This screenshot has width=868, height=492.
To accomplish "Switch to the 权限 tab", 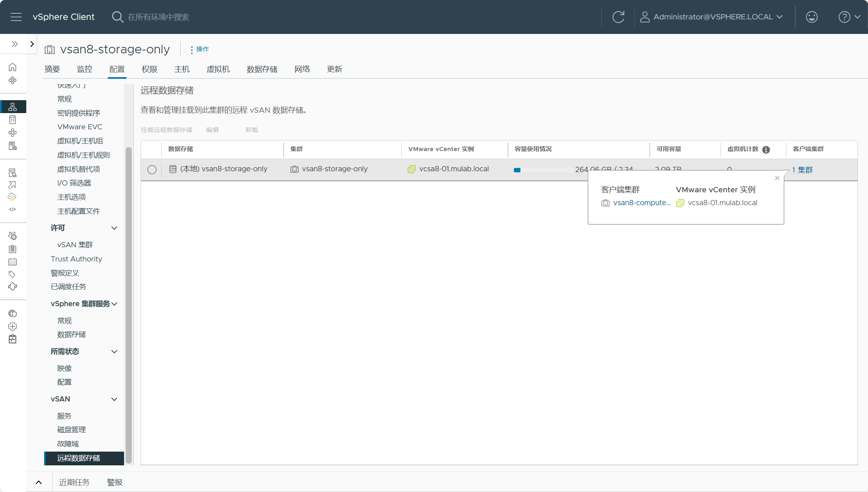I will 149,69.
